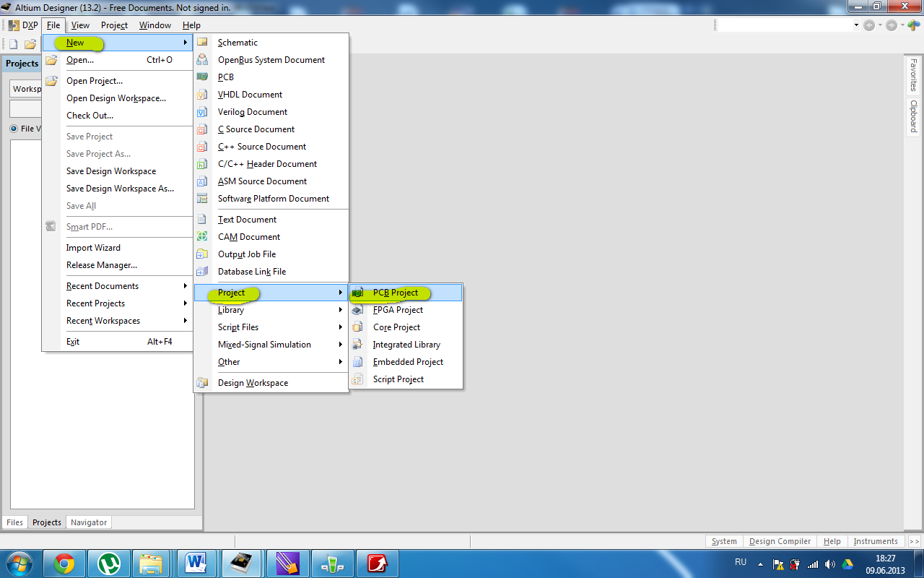Click the Verilog Document icon
Viewport: 924px width, 578px height.
[x=203, y=112]
